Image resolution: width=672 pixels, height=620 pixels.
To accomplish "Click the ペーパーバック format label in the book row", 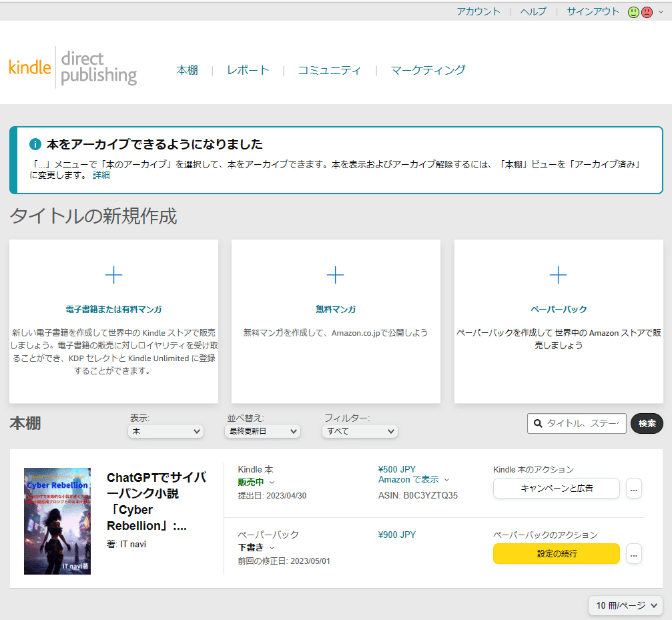I will pos(268,535).
